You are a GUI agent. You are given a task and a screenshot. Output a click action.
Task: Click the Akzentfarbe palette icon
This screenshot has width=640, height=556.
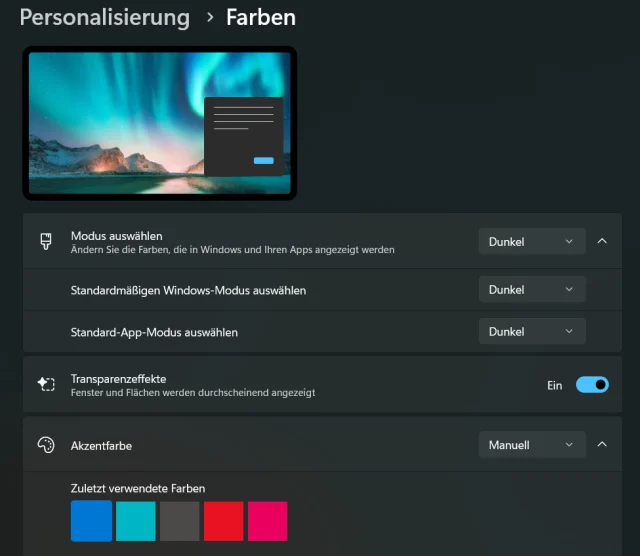(46, 445)
